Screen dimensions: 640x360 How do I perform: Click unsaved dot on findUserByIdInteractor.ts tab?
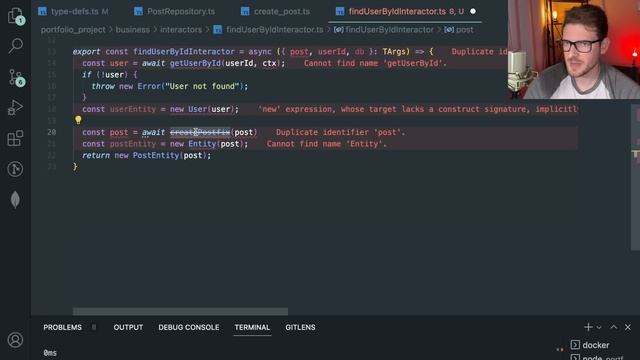[473, 11]
